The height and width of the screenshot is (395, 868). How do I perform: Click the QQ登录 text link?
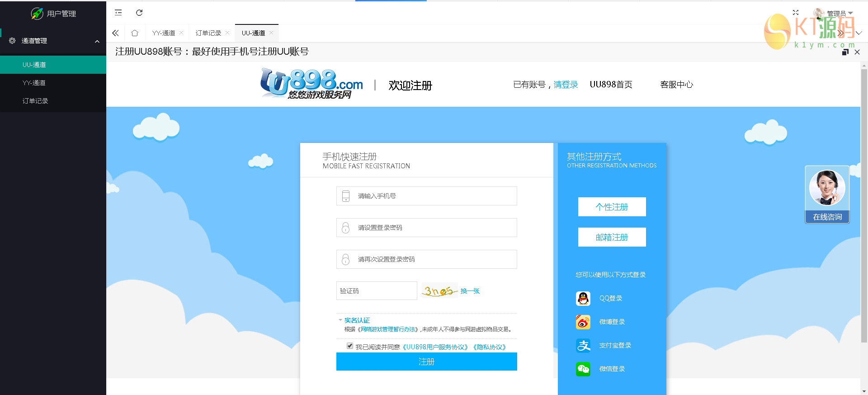point(611,299)
